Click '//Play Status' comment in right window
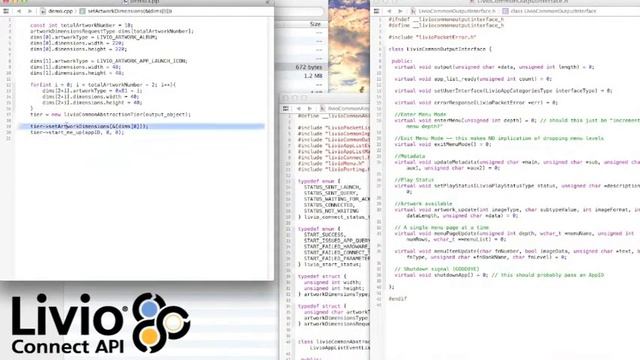Screen dimensions: 640x360 [414, 180]
